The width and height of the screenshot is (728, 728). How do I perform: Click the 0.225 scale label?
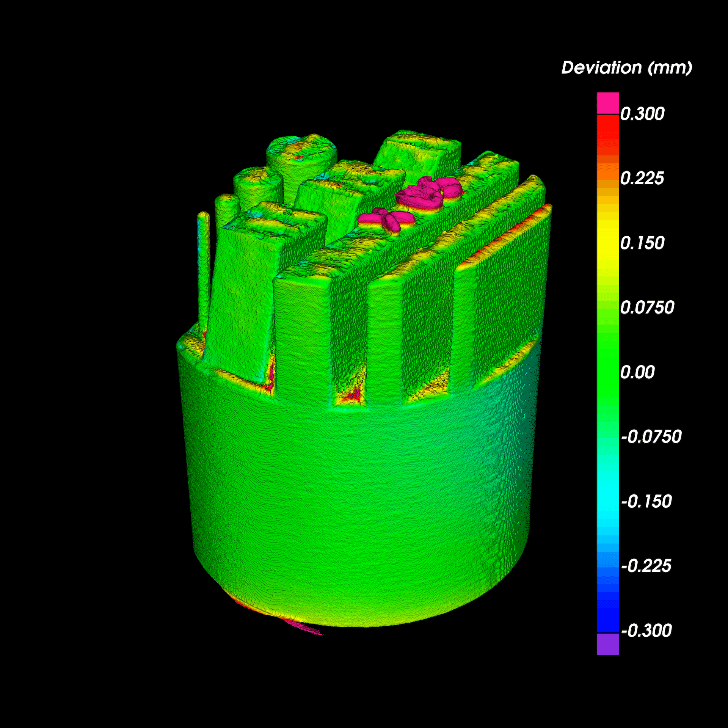pos(642,178)
